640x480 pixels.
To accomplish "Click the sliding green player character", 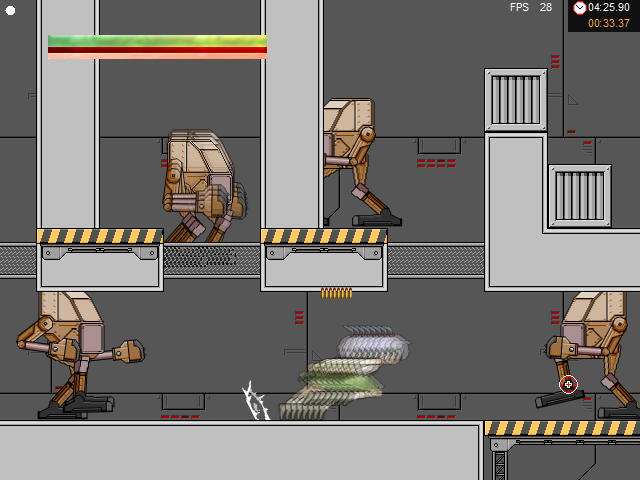I will 345,372.
